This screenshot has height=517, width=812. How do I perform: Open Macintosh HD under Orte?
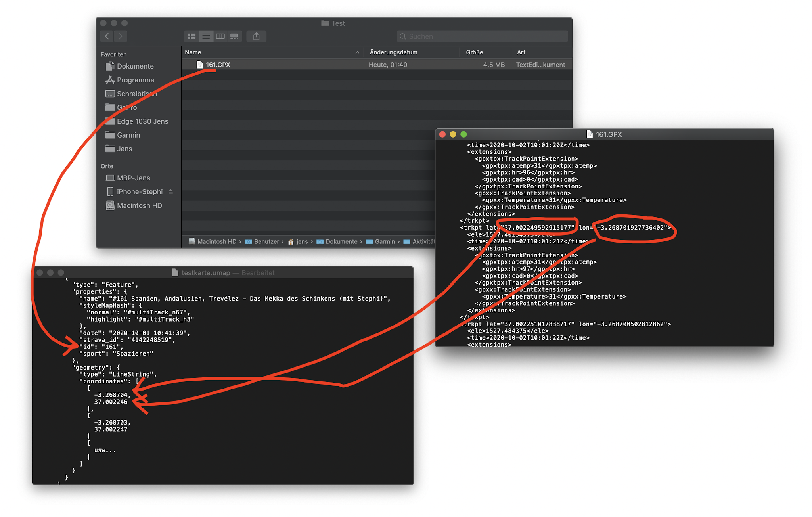(x=139, y=205)
